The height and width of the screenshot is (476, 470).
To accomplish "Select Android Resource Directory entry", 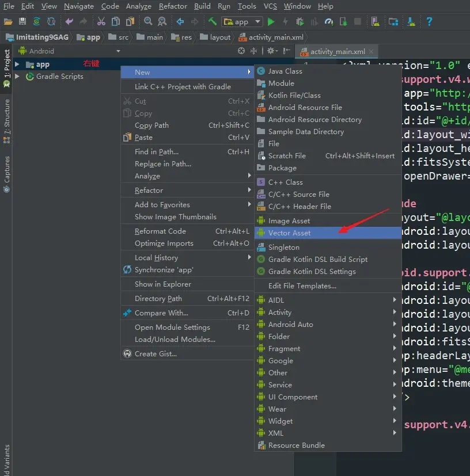I will (x=328, y=119).
